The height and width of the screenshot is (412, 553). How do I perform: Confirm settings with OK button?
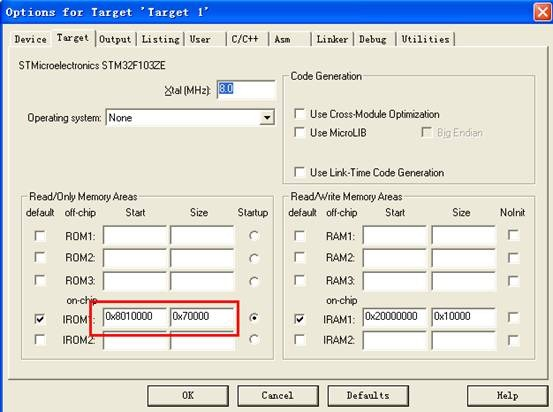point(188,395)
